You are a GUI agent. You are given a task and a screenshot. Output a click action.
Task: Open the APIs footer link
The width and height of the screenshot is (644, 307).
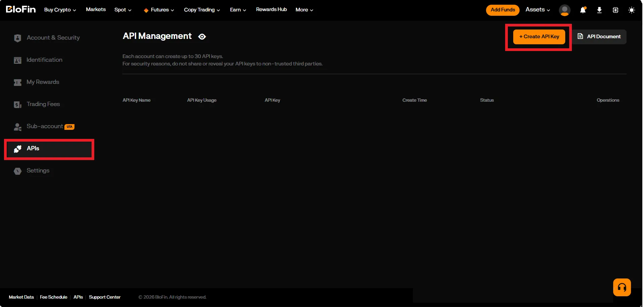coord(78,297)
